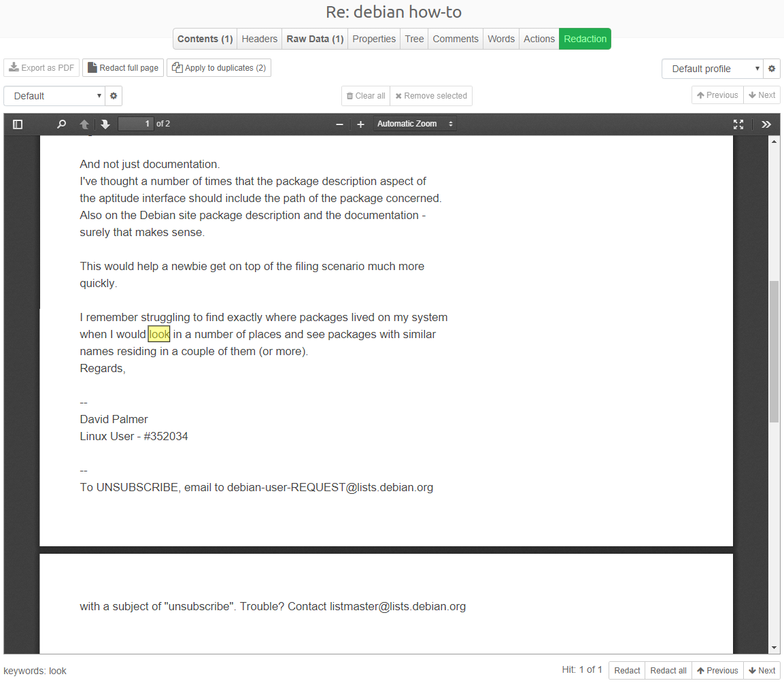The image size is (784, 683).
Task: Change the Automatic Zoom level
Action: 415,124
